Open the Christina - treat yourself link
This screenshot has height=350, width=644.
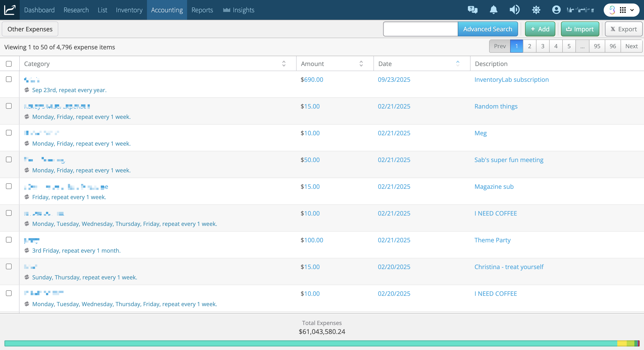(x=509, y=267)
